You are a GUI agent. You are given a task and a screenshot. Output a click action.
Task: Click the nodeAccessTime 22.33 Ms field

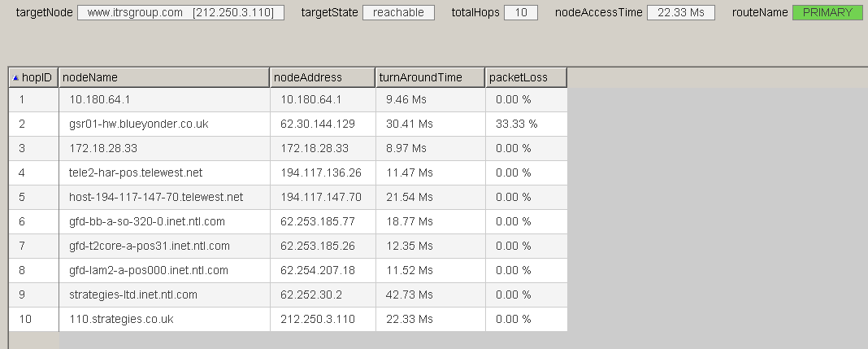[x=681, y=13]
